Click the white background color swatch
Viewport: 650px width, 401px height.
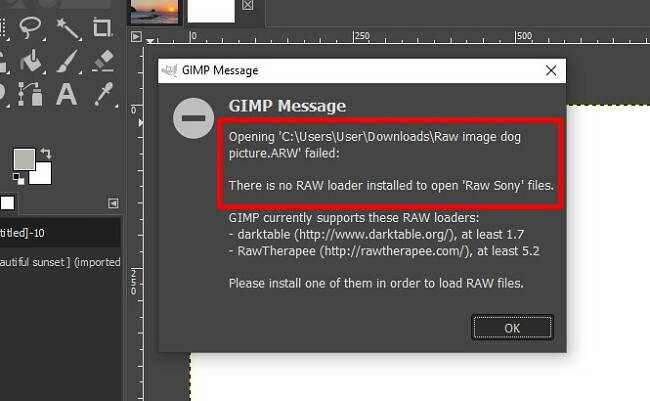43,175
